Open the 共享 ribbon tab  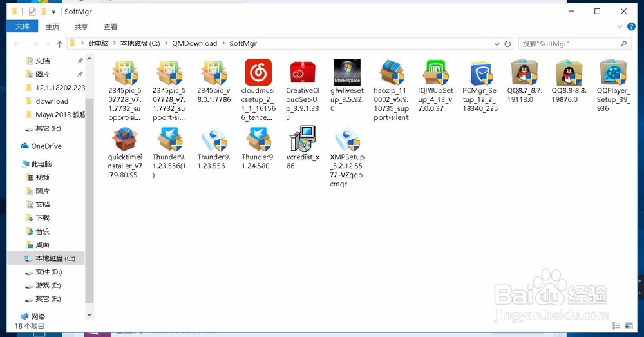click(81, 26)
